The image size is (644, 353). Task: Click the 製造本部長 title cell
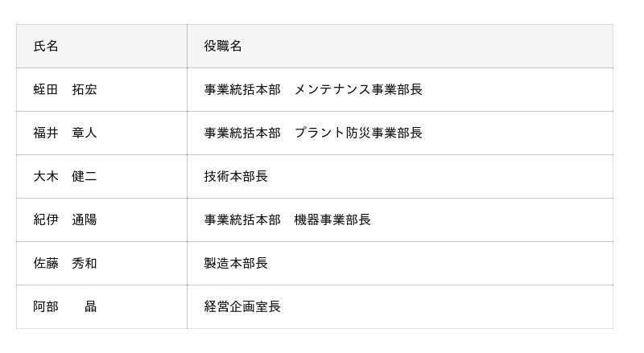(236, 264)
